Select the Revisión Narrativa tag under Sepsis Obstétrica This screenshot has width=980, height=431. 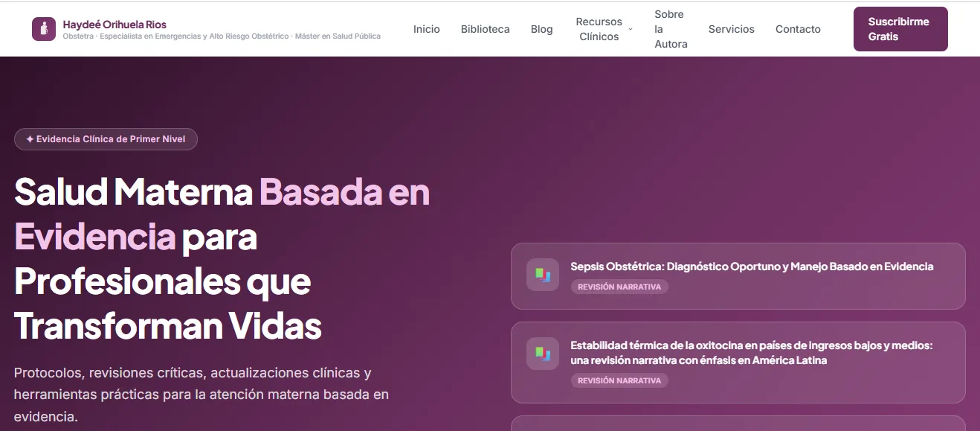pyautogui.click(x=619, y=287)
